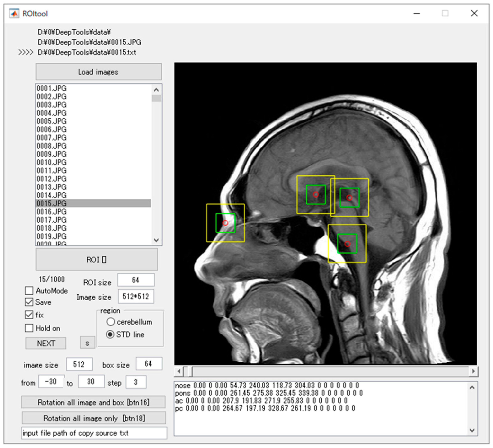The image size is (493, 448).
Task: Enable the AutoMode checkbox
Action: pyautogui.click(x=29, y=290)
